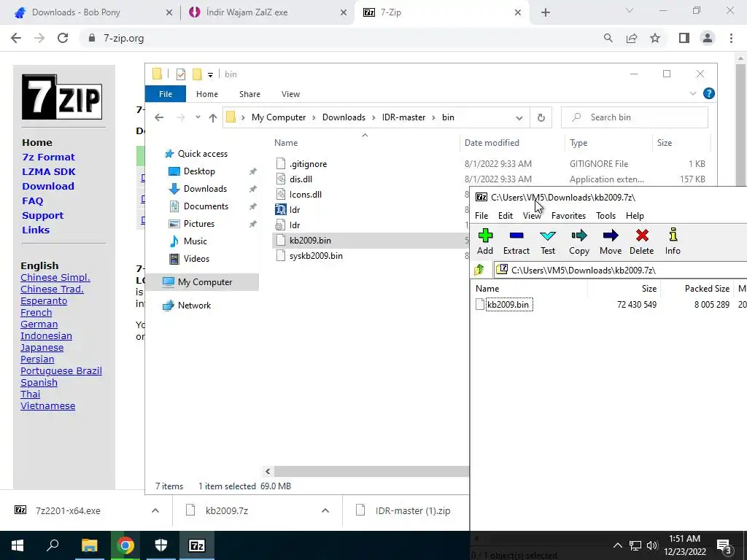This screenshot has height=560, width=747.
Task: Open the LZMA SDK link
Action: [49, 171]
